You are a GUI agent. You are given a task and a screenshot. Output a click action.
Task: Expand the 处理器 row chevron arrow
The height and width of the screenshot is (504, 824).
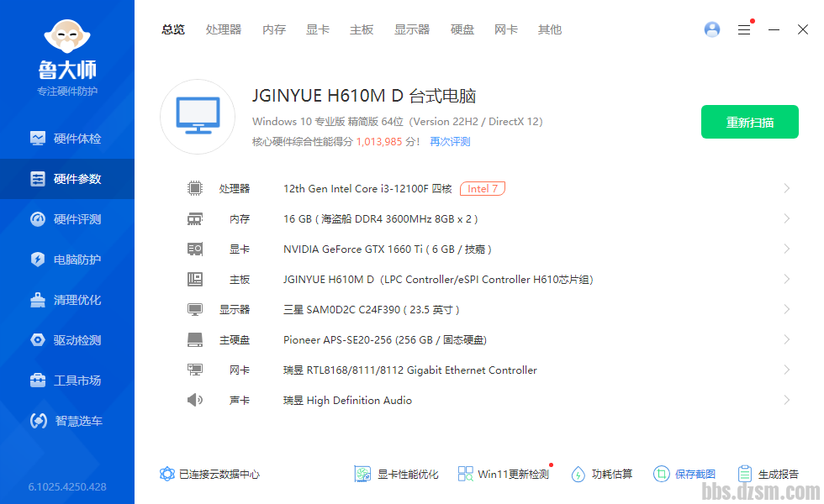tap(786, 189)
